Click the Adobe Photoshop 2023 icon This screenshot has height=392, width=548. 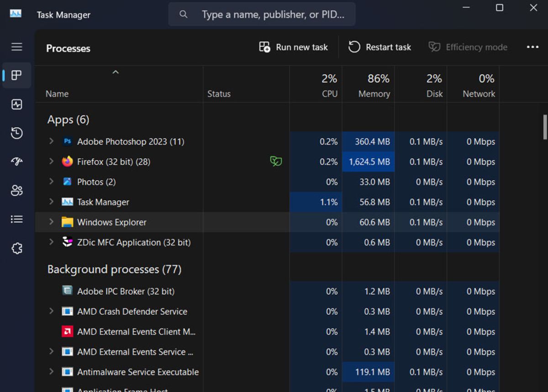pos(67,141)
